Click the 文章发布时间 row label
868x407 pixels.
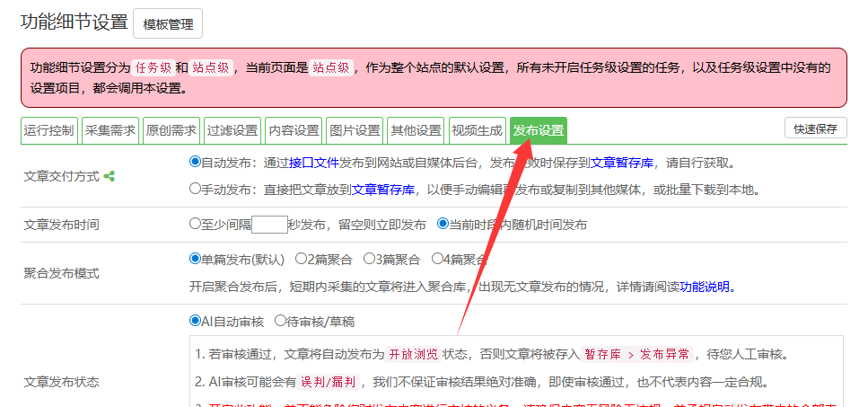[61, 225]
